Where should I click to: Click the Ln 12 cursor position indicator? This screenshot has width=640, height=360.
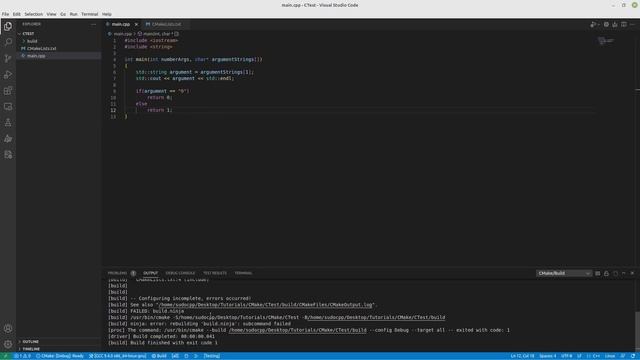pos(522,356)
